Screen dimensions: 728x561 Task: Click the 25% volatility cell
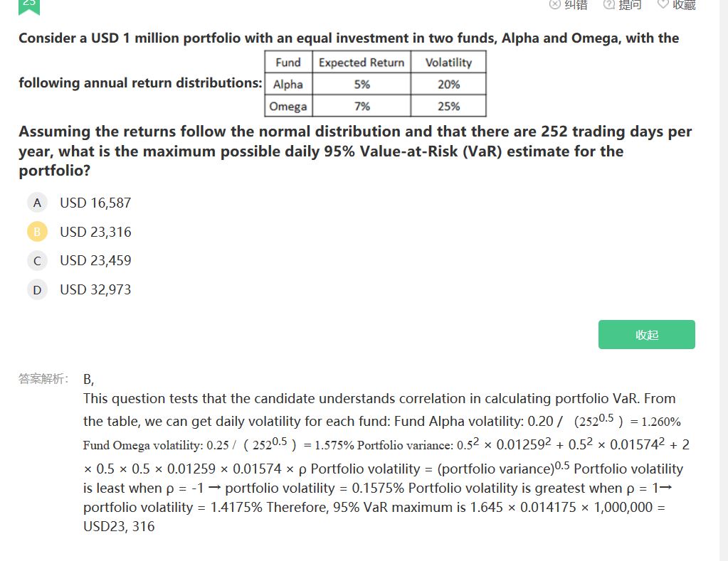click(448, 106)
